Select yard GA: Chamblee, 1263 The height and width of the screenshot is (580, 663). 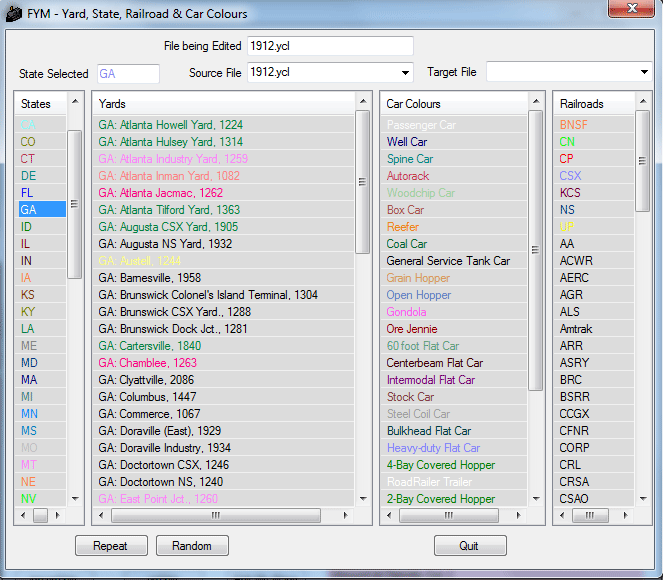[223, 363]
